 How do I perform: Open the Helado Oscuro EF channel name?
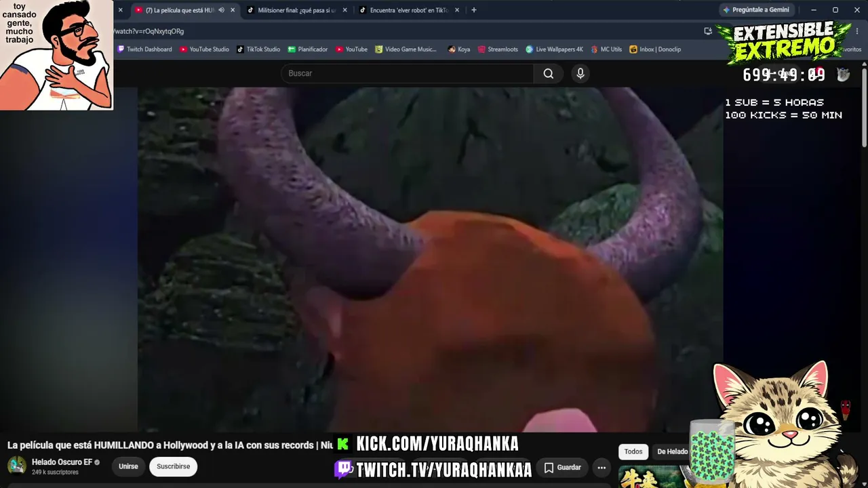[62, 462]
